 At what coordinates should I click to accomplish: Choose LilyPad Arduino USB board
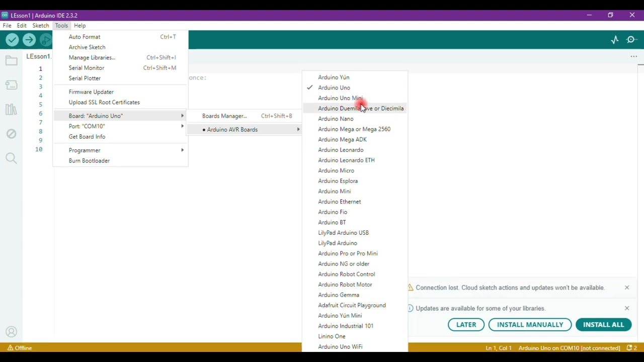pyautogui.click(x=355, y=233)
